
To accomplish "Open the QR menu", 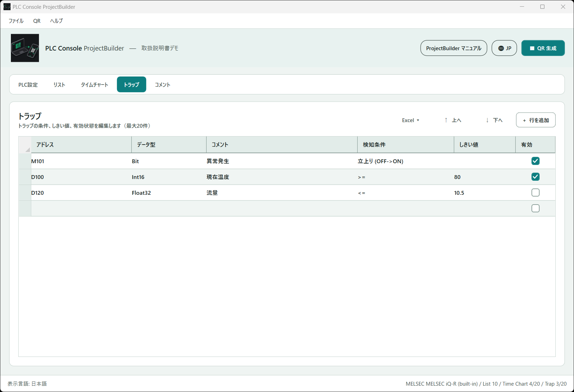I will 37,21.
